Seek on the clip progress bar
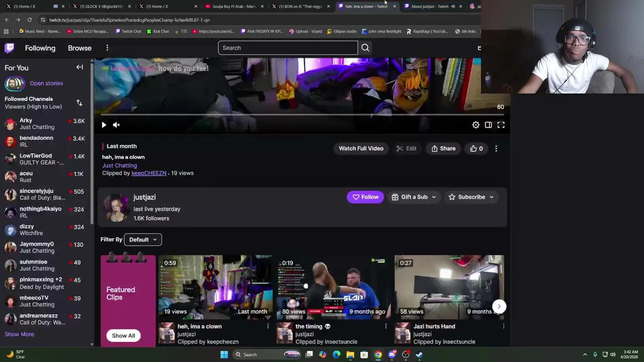The width and height of the screenshot is (644, 362). (301, 115)
